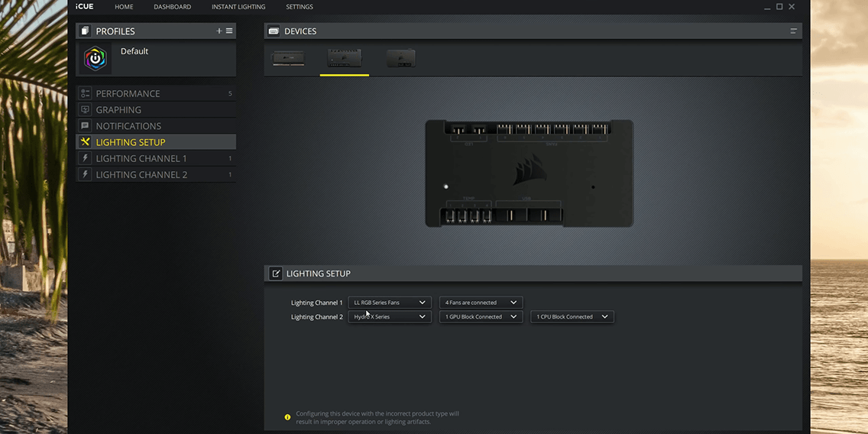Viewport: 868px width, 434px height.
Task: Select the Commander Pro device thumbnail
Action: pos(345,58)
